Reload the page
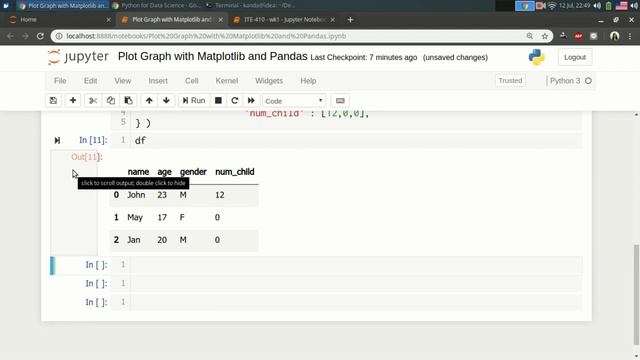This screenshot has width=640, height=360. click(40, 36)
